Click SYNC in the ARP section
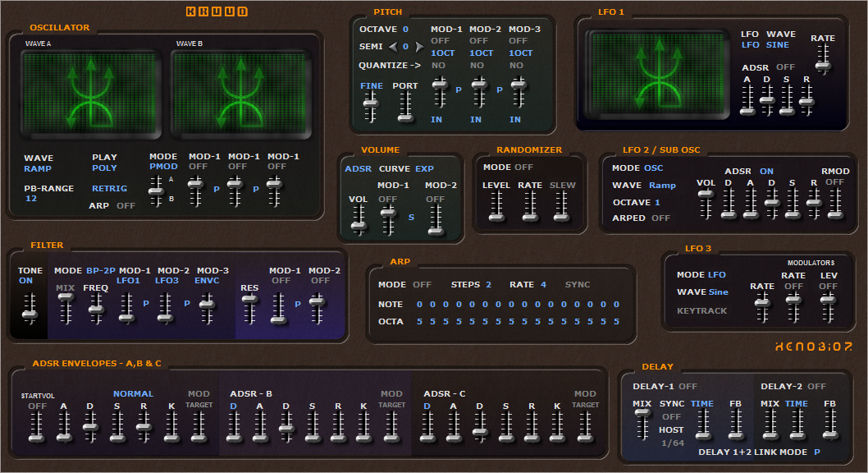The width and height of the screenshot is (868, 473). click(x=577, y=284)
